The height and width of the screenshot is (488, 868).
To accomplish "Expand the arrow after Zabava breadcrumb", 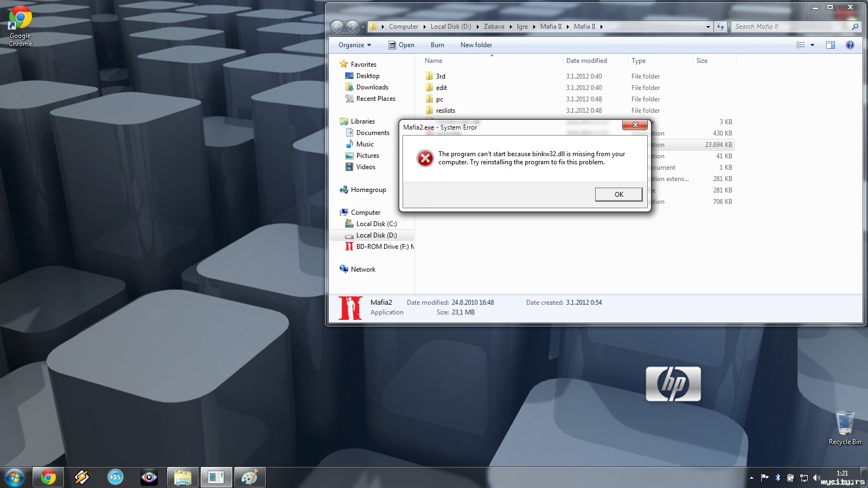I will tap(510, 27).
